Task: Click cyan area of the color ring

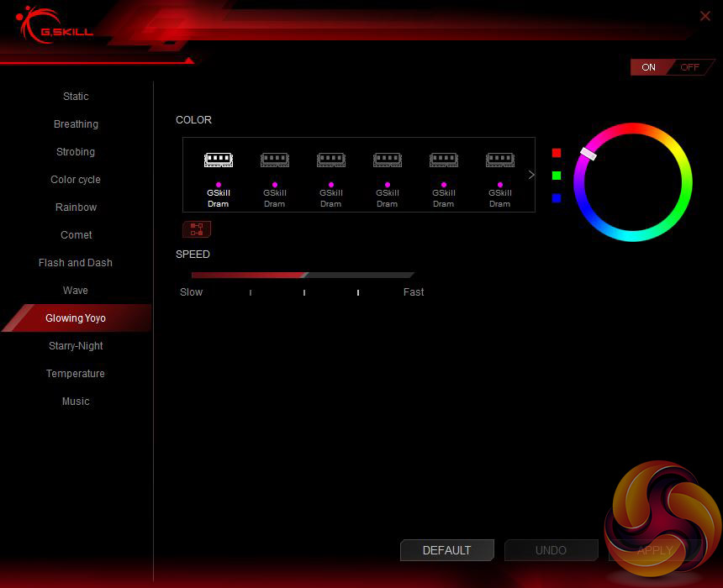Action: 632,235
